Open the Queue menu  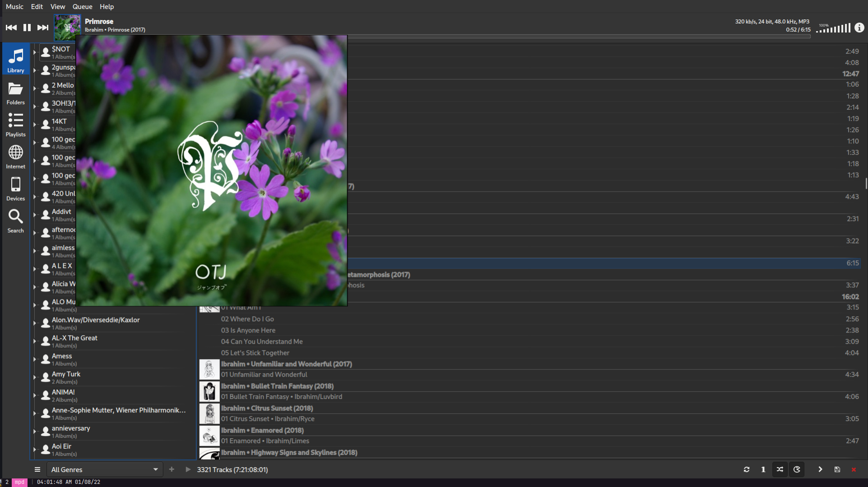coord(83,7)
